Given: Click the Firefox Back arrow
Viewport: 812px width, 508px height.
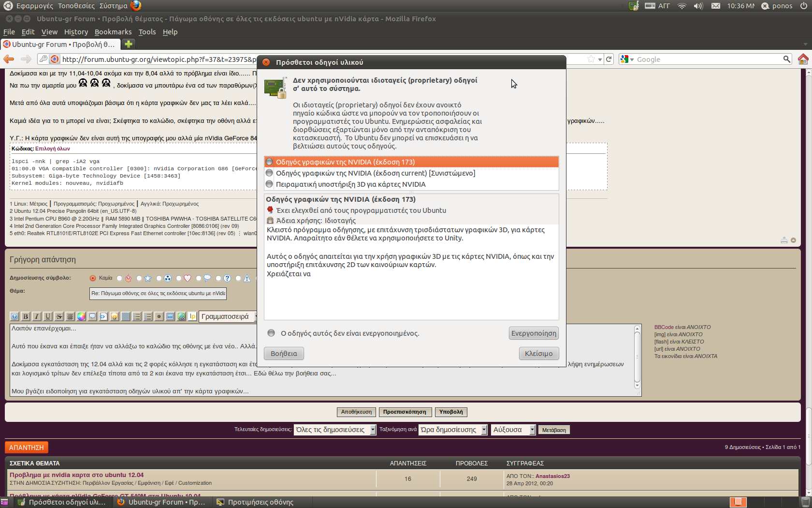Looking at the screenshot, I should 9,59.
